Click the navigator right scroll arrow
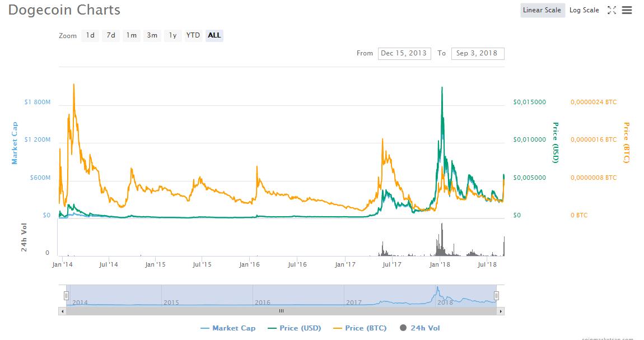The height and width of the screenshot is (340, 644). 501,311
